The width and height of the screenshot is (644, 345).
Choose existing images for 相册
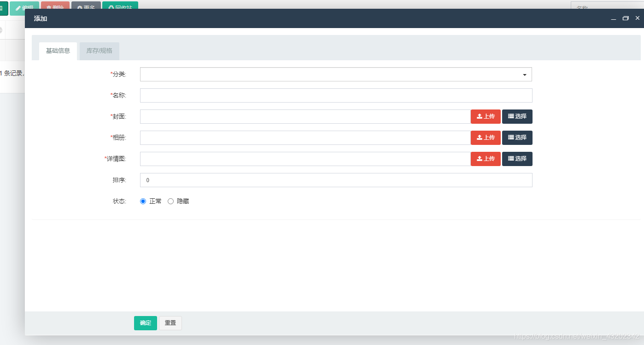(x=517, y=138)
